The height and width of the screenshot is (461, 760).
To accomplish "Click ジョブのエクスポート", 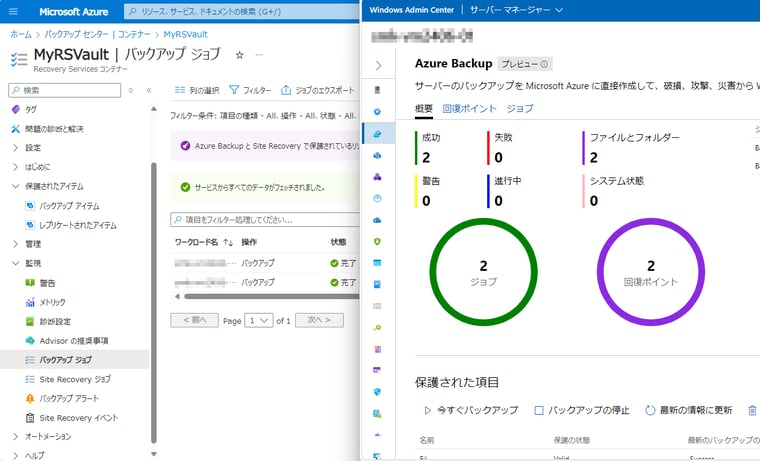I will [x=318, y=90].
